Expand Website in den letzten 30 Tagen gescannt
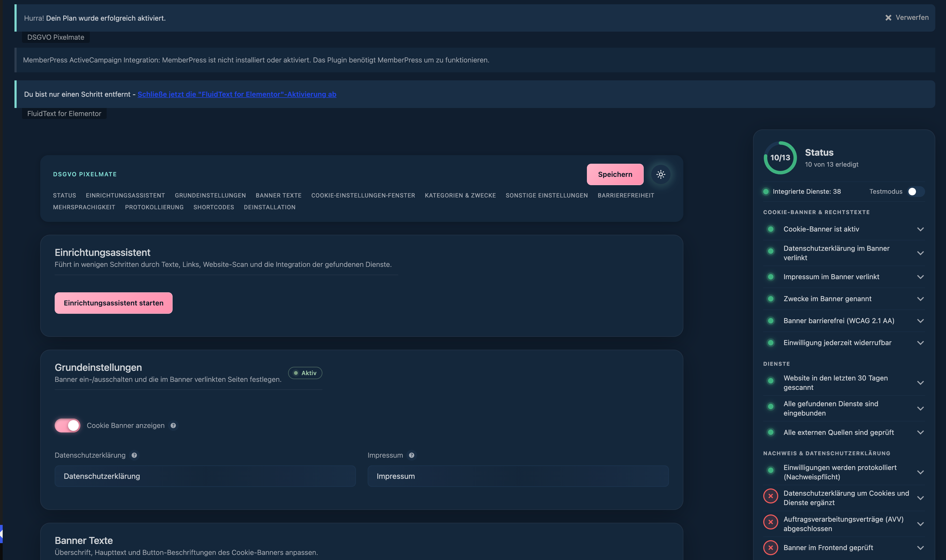Viewport: 946px width, 560px height. [x=920, y=383]
